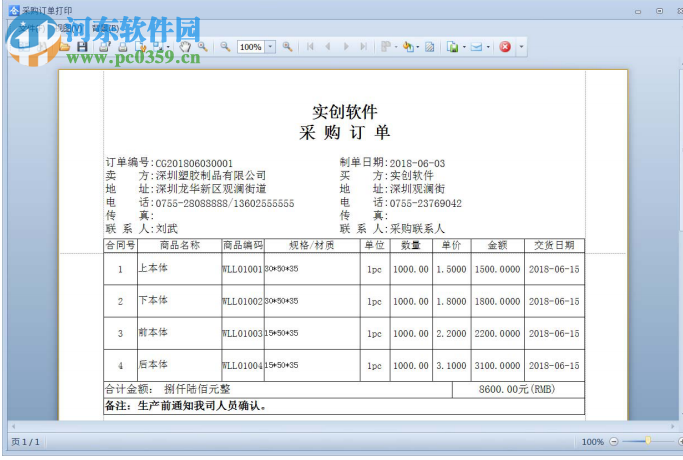Click buyer contact 采购联系人
Viewport: 683px width, 460px height.
click(x=417, y=229)
